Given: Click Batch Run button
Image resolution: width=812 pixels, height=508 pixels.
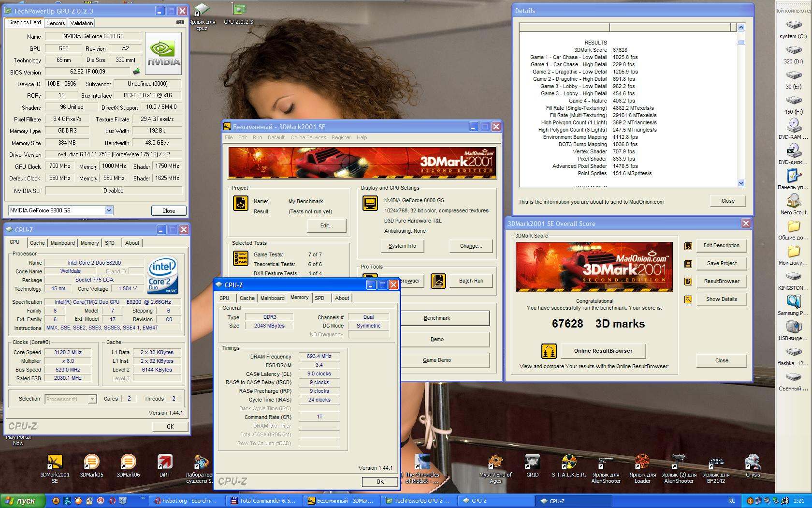Looking at the screenshot, I should pyautogui.click(x=471, y=281).
